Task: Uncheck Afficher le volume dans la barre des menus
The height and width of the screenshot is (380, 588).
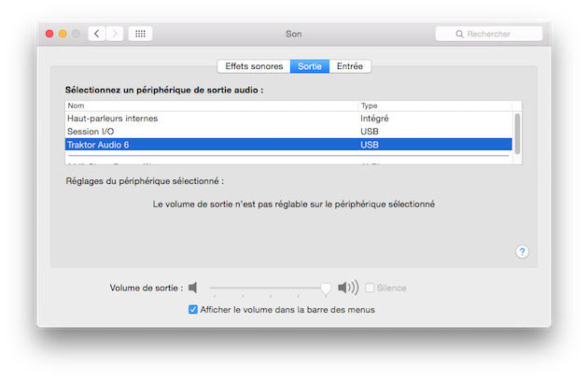Action: 193,309
